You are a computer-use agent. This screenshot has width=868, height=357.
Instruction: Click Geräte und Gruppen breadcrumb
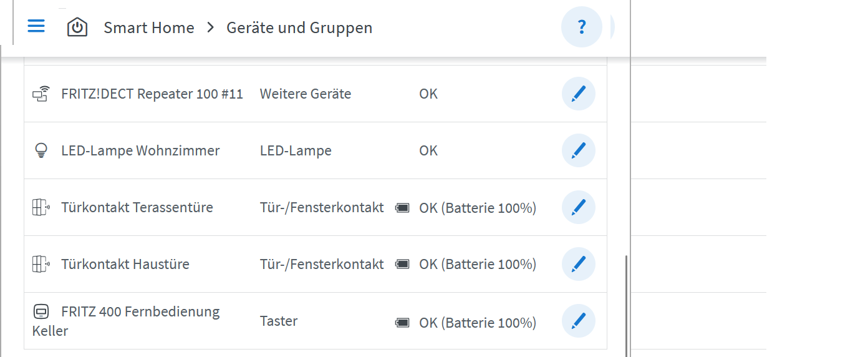(299, 28)
